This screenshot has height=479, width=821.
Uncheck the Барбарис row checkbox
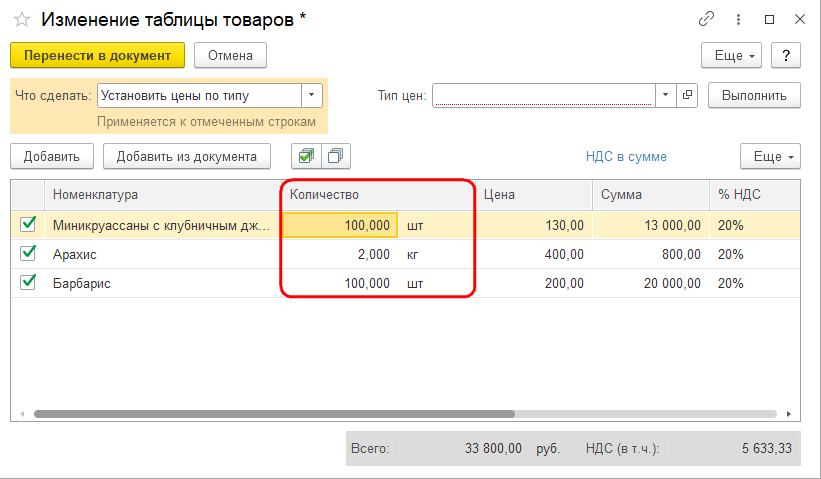(28, 282)
